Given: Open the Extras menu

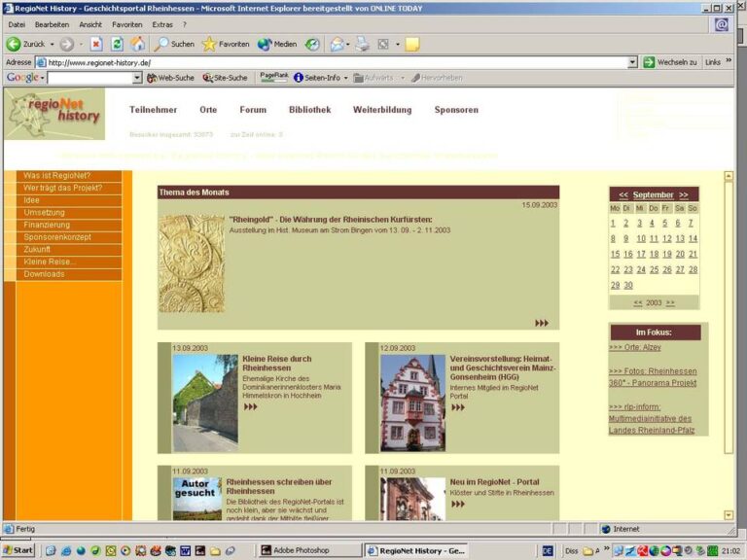Looking at the screenshot, I should [162, 24].
